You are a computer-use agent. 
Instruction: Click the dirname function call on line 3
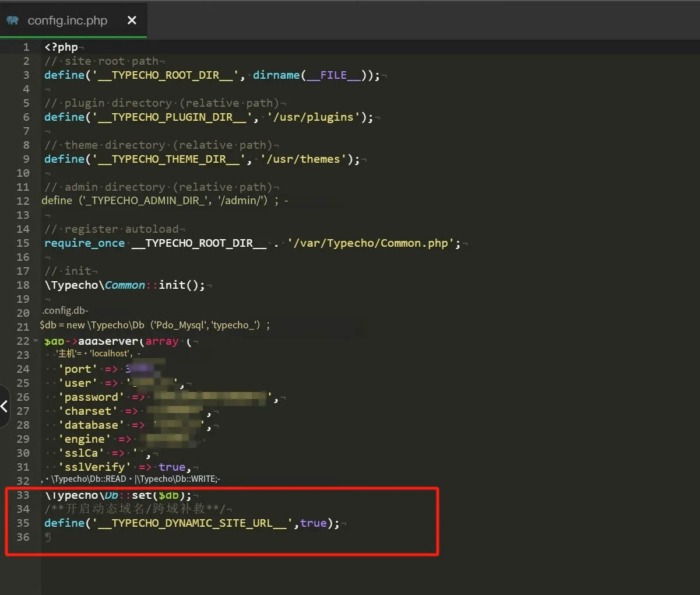click(276, 75)
